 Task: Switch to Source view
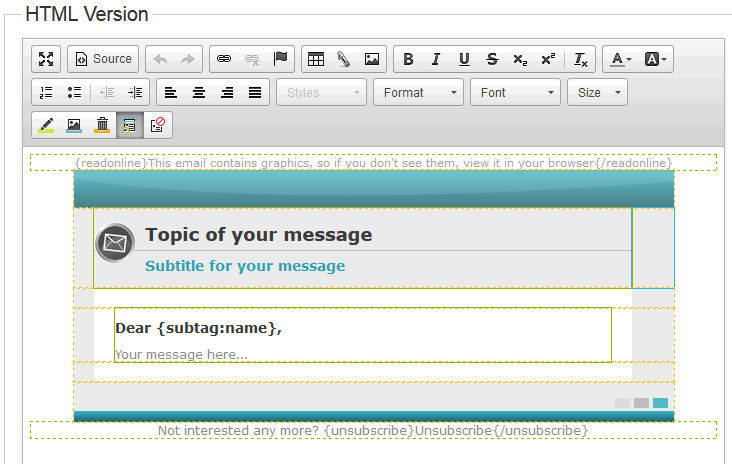103,59
